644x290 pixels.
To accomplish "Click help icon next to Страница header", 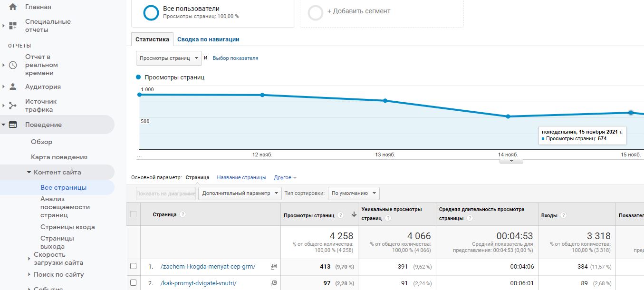I will (183, 214).
